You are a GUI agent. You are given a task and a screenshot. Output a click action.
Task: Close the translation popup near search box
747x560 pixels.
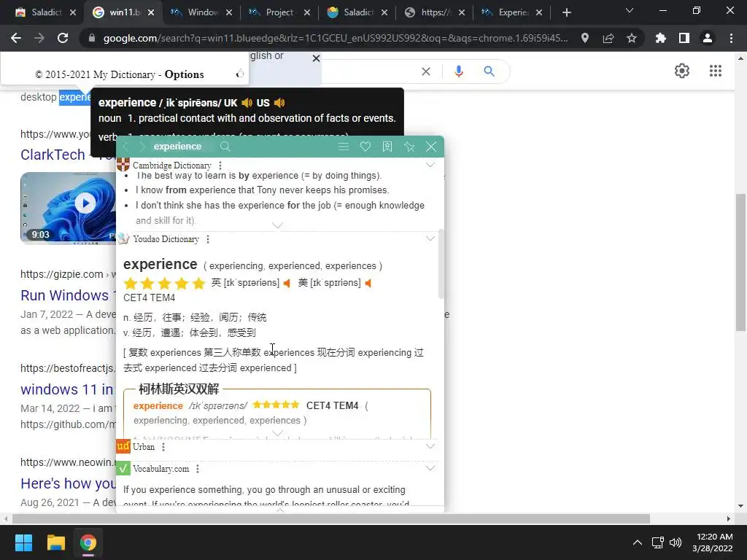point(316,58)
